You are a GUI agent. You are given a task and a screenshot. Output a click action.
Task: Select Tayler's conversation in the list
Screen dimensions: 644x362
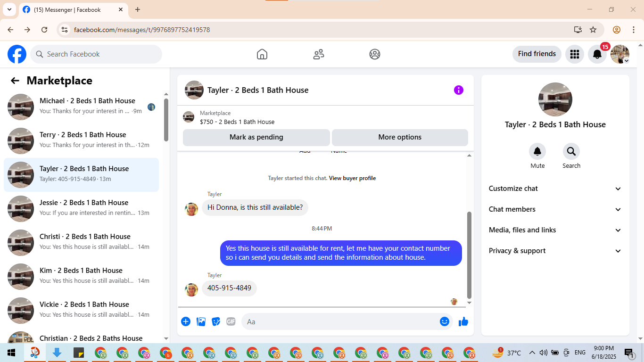81,175
